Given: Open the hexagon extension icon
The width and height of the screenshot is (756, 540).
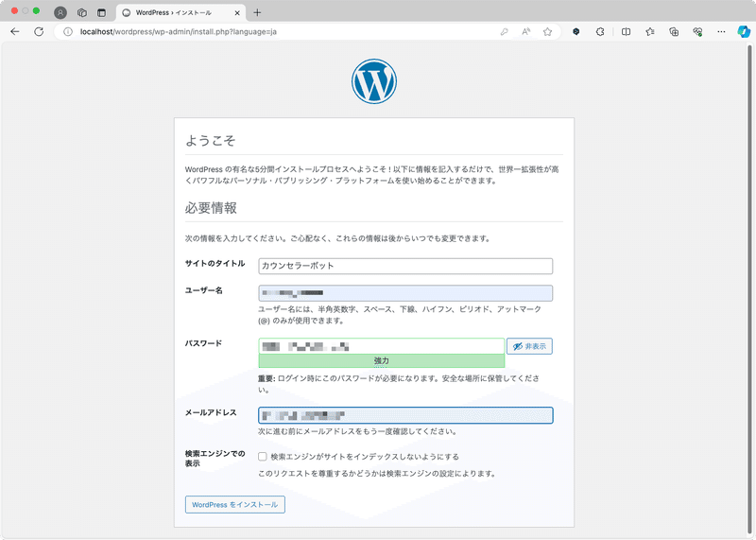Looking at the screenshot, I should pos(576,32).
